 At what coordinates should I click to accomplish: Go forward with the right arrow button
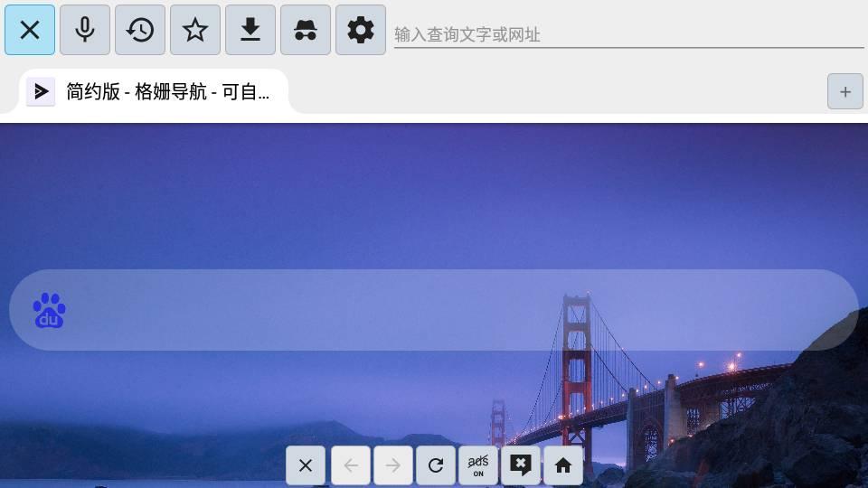[x=393, y=465]
